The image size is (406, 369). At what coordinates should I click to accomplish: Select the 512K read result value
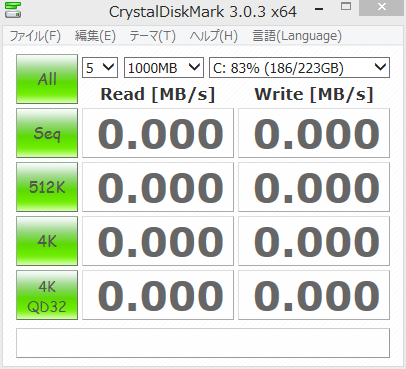[158, 187]
